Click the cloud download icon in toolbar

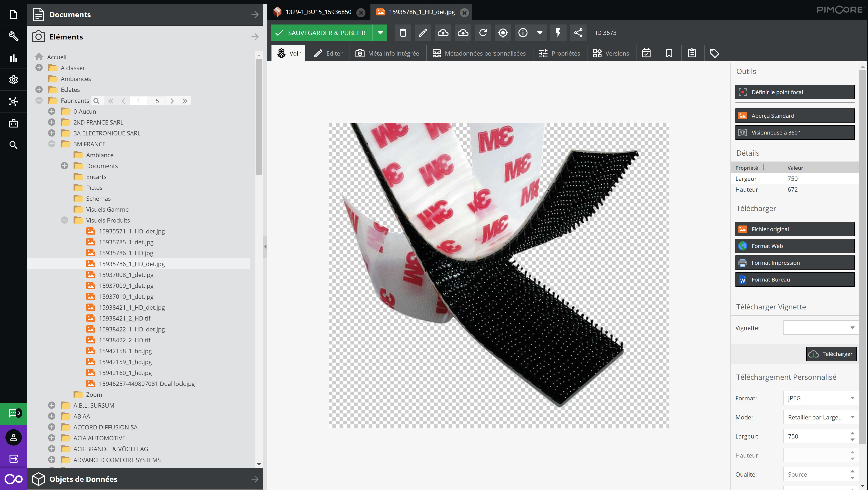(x=463, y=33)
